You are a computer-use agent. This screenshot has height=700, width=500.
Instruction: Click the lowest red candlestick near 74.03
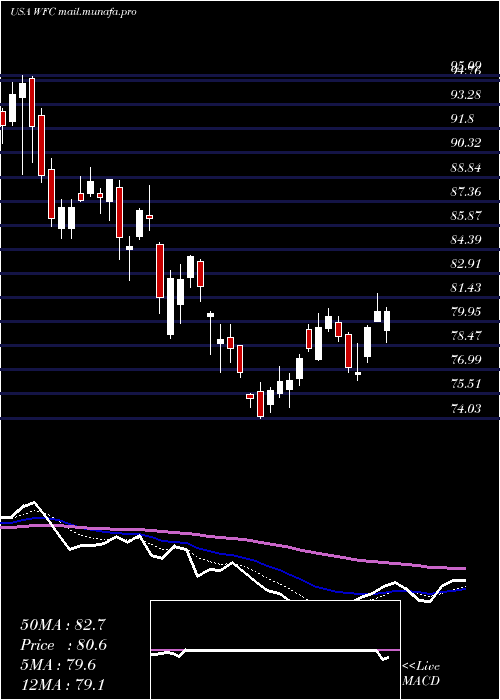[260, 404]
